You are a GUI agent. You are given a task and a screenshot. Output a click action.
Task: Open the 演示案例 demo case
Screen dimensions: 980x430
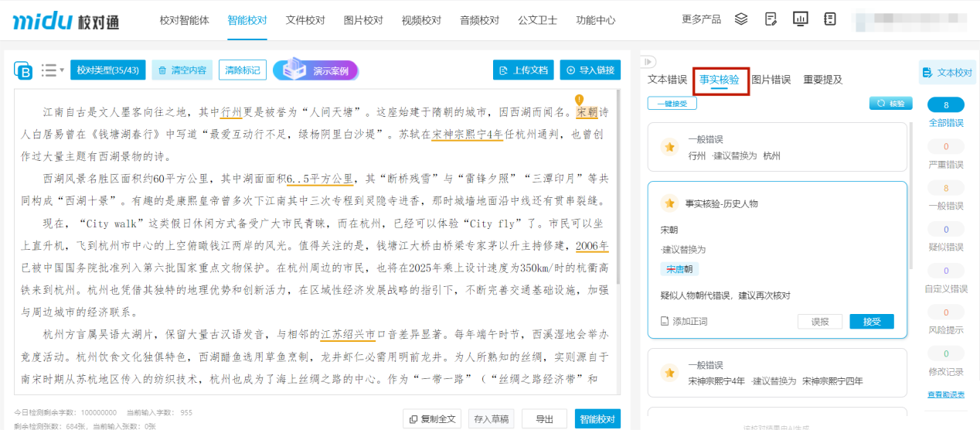[315, 70]
